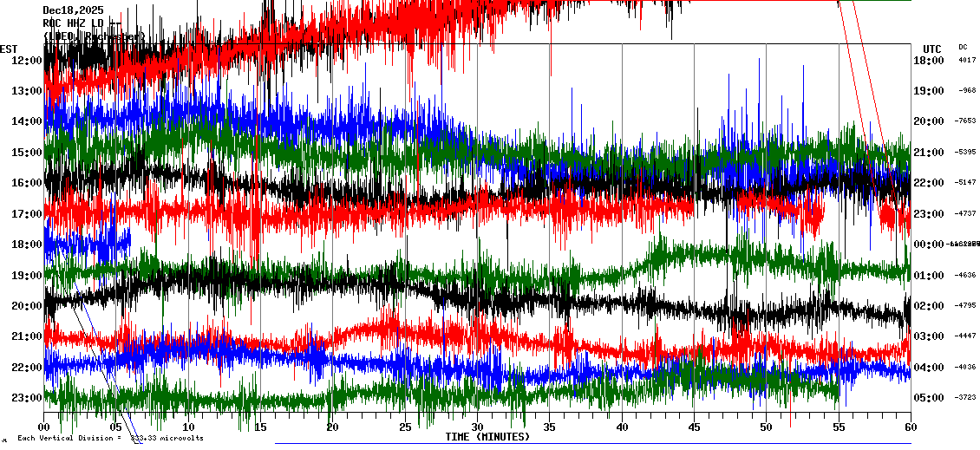Click the UTC column header

tap(932, 49)
